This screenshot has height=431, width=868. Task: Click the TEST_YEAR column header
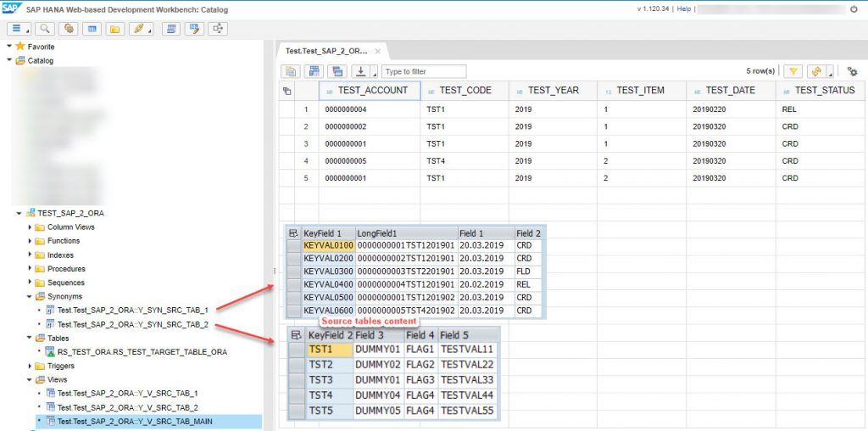553,90
